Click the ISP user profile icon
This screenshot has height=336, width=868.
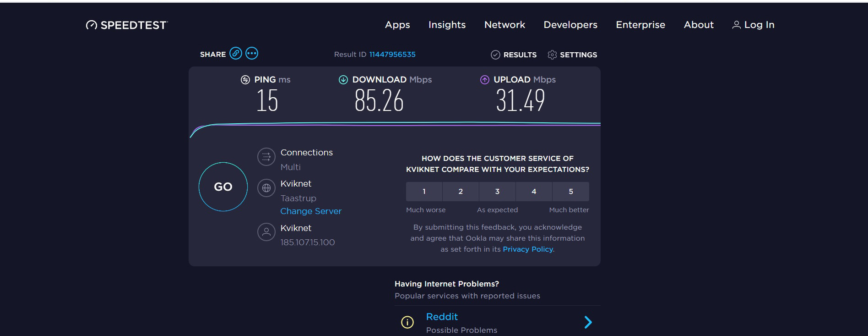pyautogui.click(x=266, y=232)
